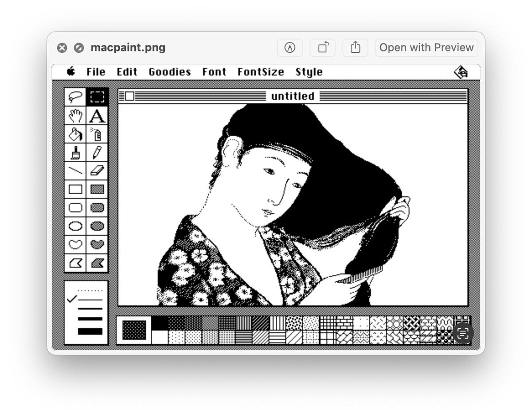
Task: Open the Edit menu
Action: [127, 72]
